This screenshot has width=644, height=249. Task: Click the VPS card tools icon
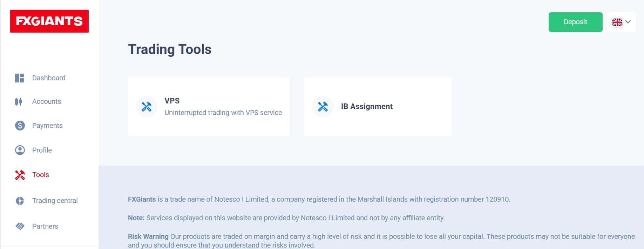(147, 107)
